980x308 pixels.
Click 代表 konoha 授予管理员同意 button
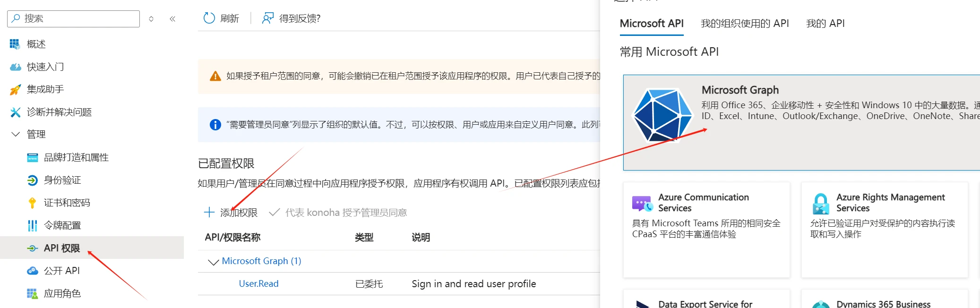tap(338, 212)
